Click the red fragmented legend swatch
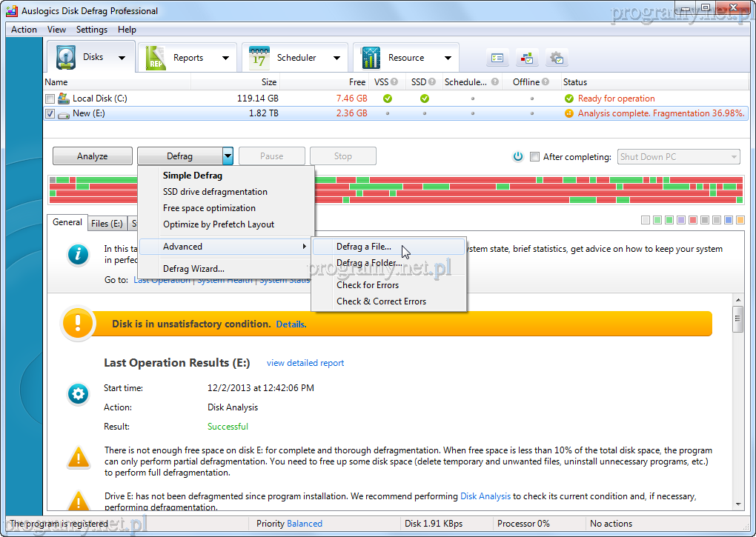Screen dimensions: 756x537 (693, 220)
